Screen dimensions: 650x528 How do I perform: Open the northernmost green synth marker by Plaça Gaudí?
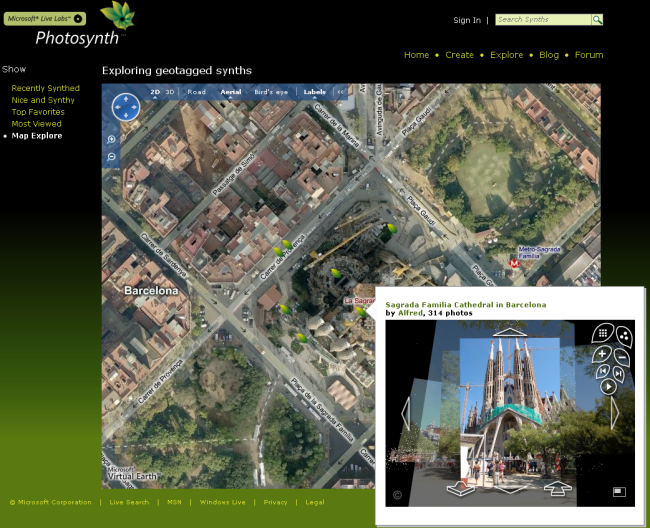click(391, 228)
